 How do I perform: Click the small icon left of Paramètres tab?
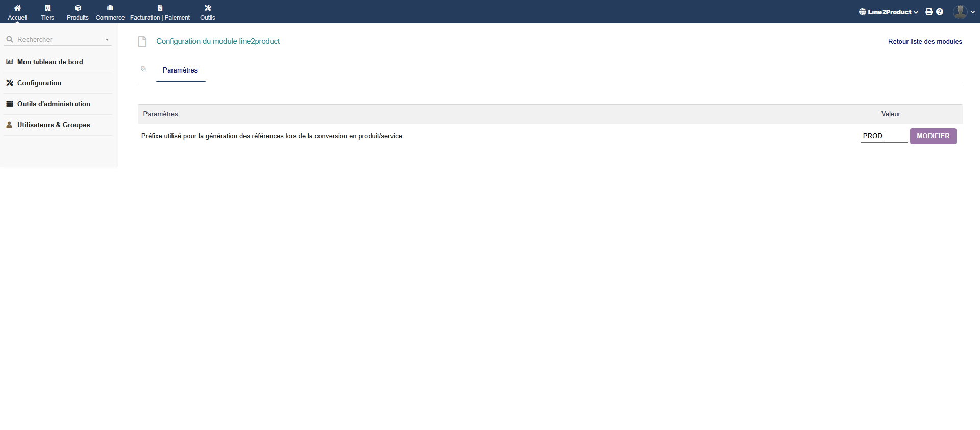(144, 69)
